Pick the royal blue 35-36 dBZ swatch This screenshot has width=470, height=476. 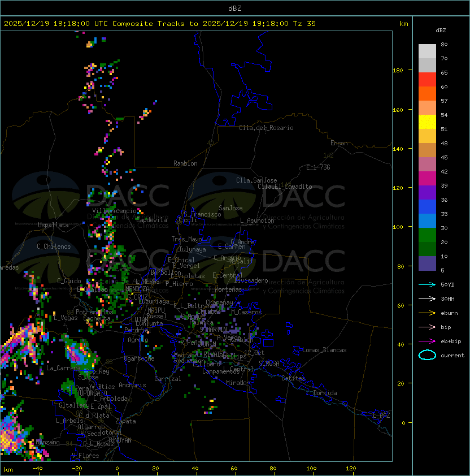point(427,207)
